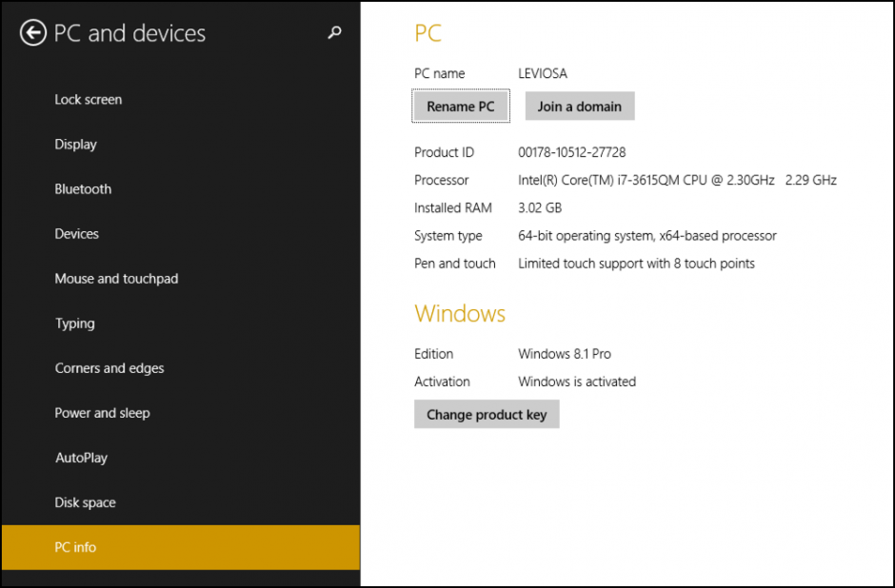
Task: Select the highlighted PC info entry
Action: 75,547
